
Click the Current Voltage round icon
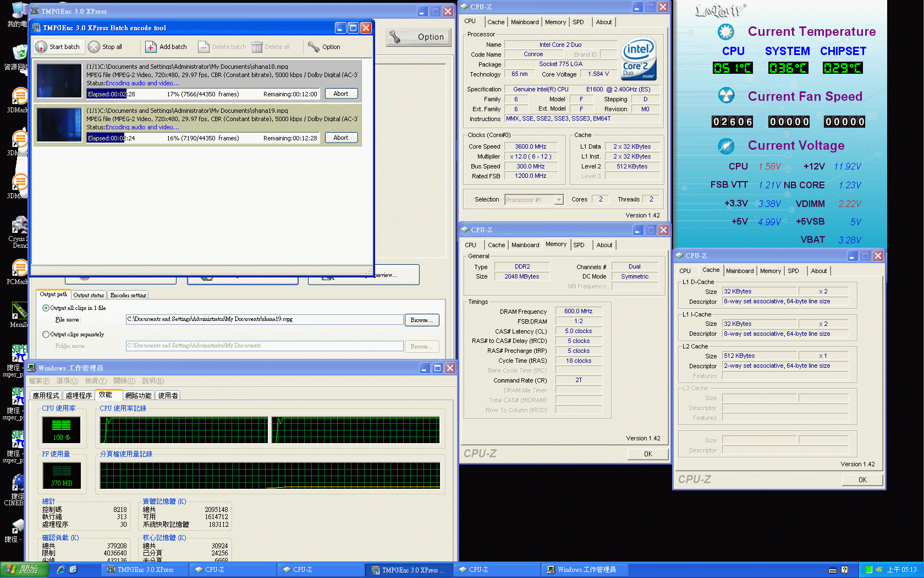[x=726, y=145]
